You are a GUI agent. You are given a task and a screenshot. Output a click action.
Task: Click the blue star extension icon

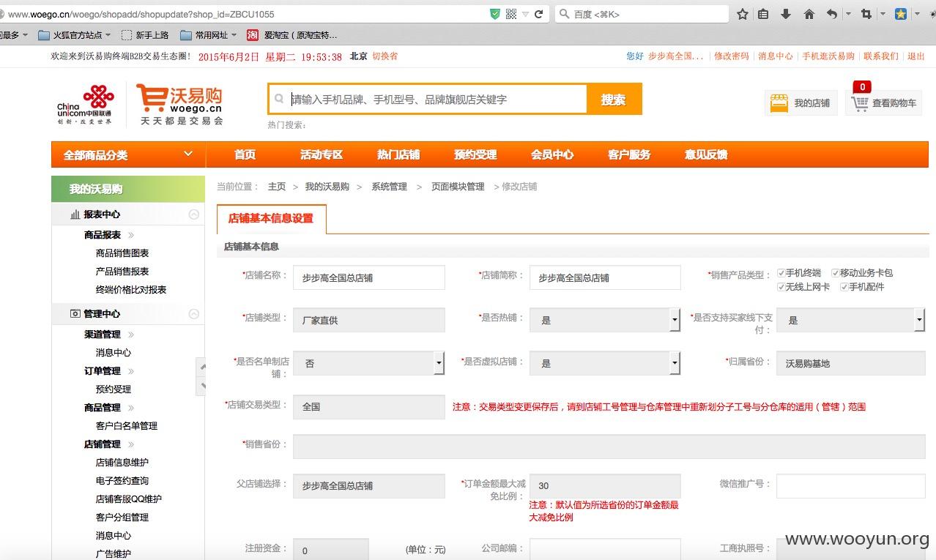(901, 14)
